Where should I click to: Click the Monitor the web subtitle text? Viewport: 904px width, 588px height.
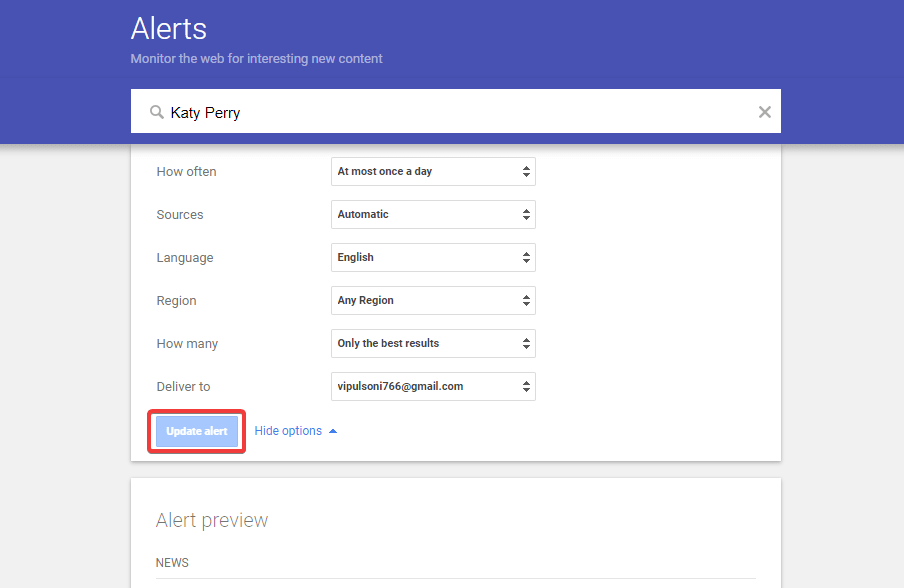[x=256, y=59]
